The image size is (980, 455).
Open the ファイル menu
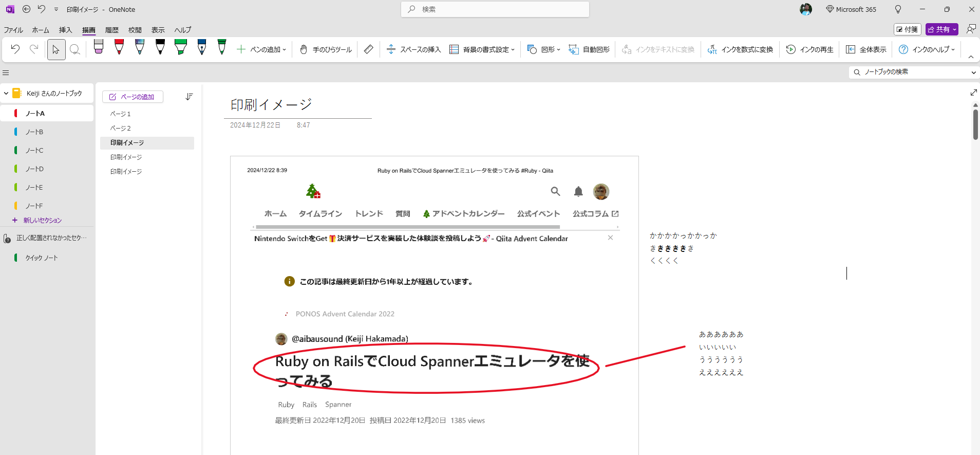pyautogui.click(x=13, y=30)
